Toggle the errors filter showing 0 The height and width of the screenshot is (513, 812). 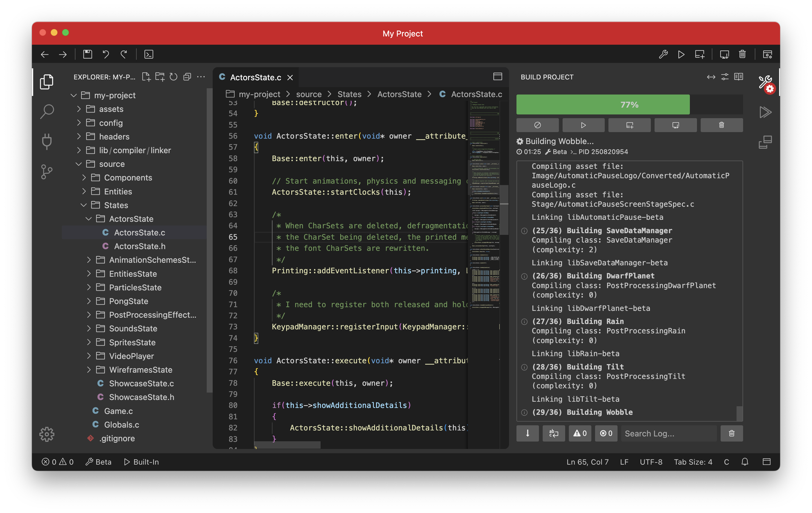(606, 433)
